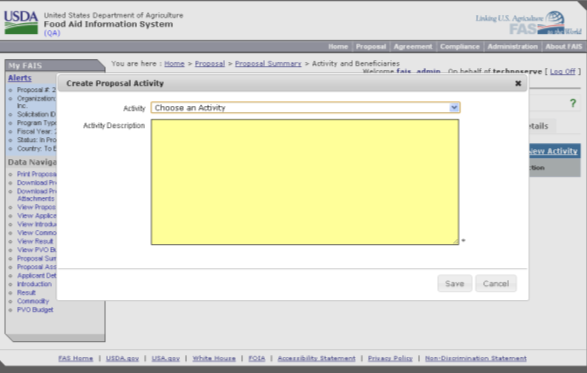Open the Compliance menu

(460, 46)
